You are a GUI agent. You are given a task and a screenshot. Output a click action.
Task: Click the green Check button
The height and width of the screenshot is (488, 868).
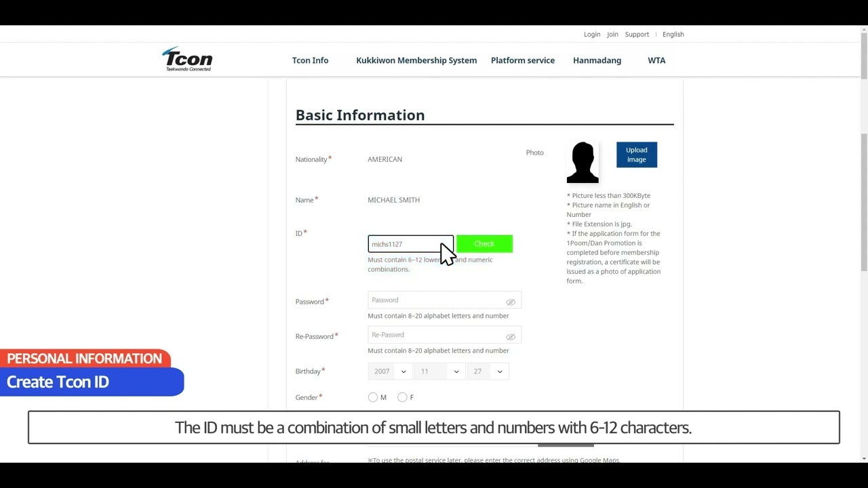pyautogui.click(x=484, y=244)
